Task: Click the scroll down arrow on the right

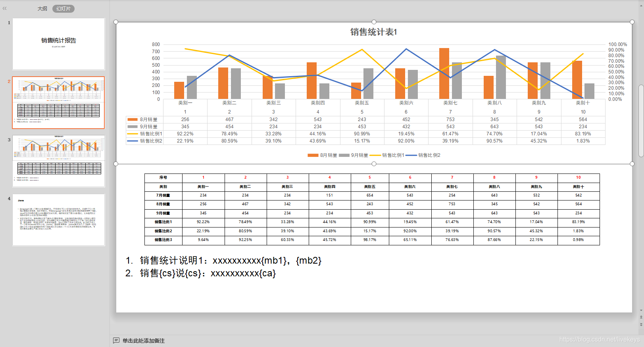Action: [641, 311]
